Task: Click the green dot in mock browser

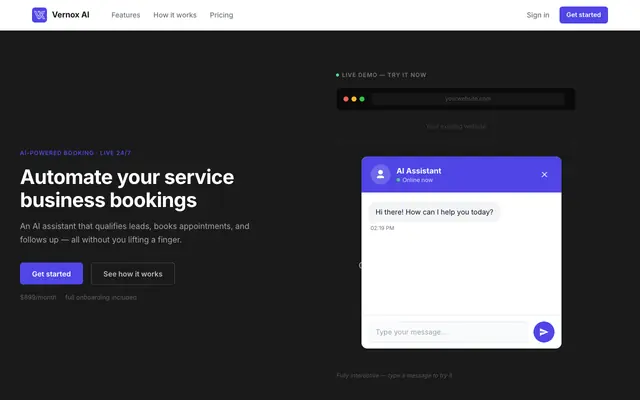Action: point(362,99)
